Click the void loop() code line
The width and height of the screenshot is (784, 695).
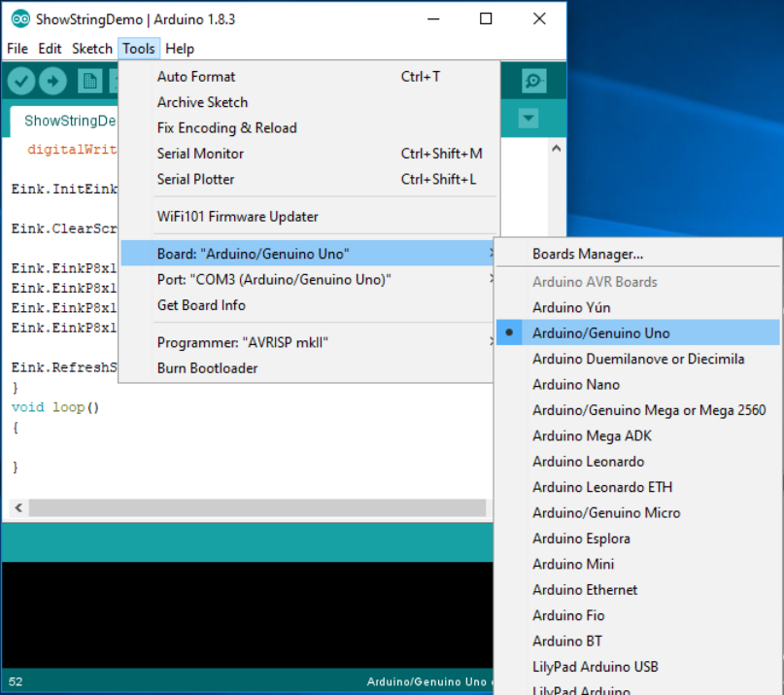click(55, 407)
